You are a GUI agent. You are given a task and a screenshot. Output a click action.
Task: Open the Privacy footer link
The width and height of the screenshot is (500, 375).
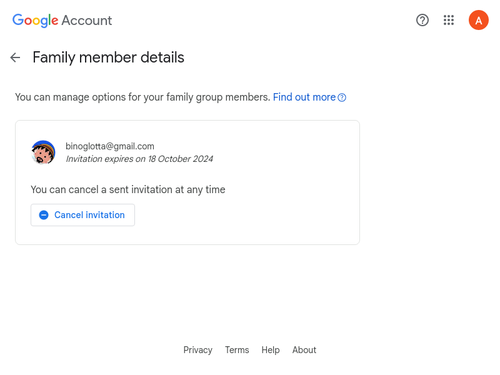tap(198, 350)
